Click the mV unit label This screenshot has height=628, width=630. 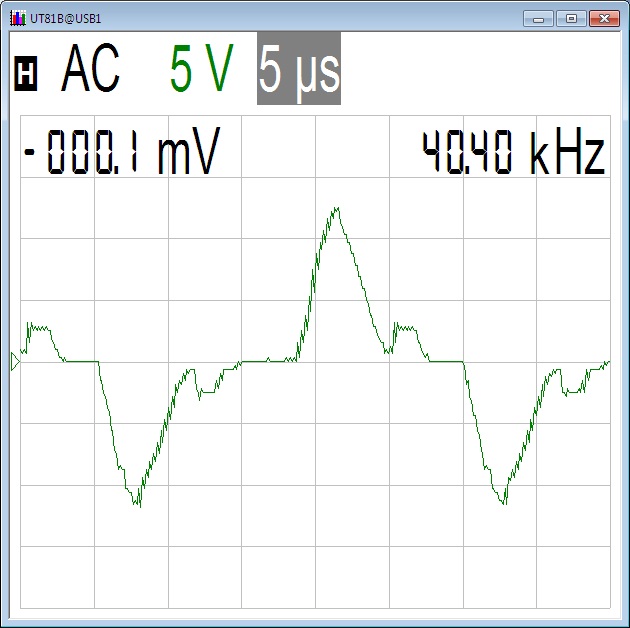coord(187,155)
